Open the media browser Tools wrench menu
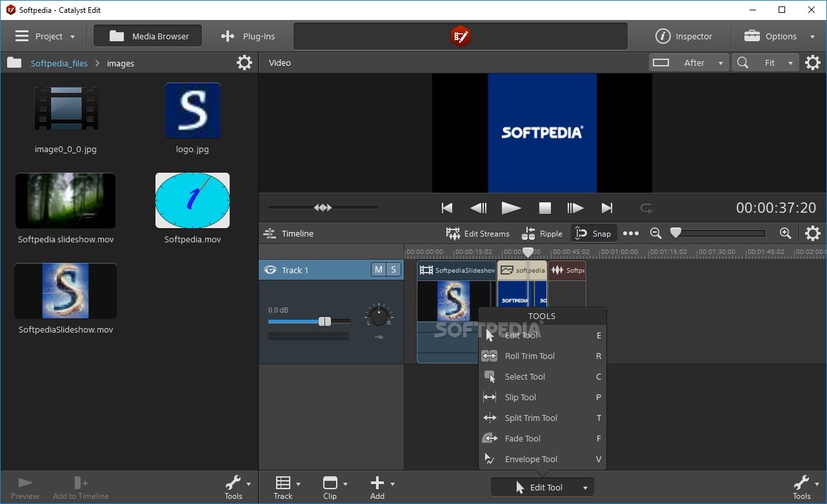 click(x=237, y=487)
